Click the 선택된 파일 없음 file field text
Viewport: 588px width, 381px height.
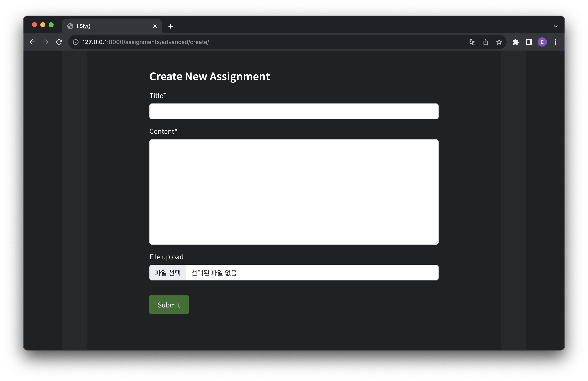click(x=214, y=273)
